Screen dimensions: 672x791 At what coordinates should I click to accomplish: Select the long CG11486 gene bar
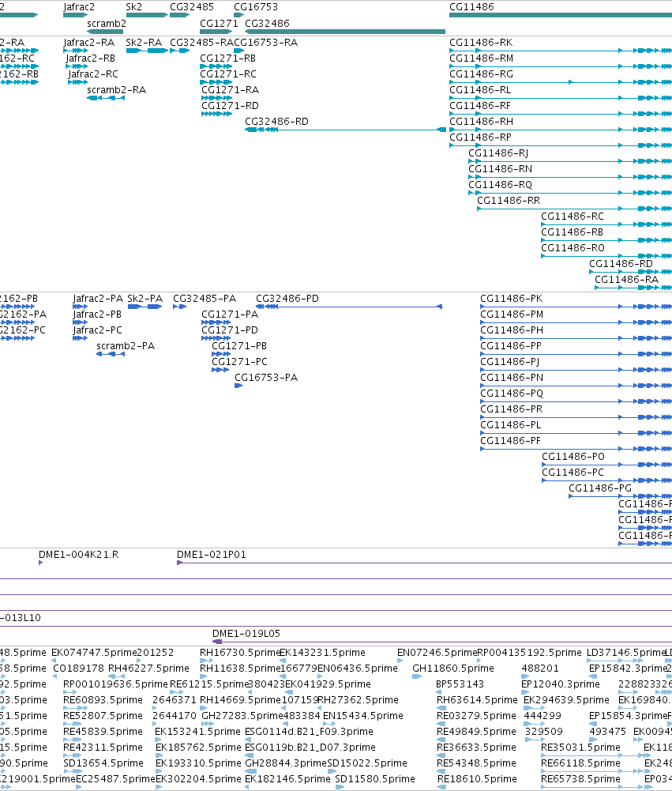pos(561,15)
